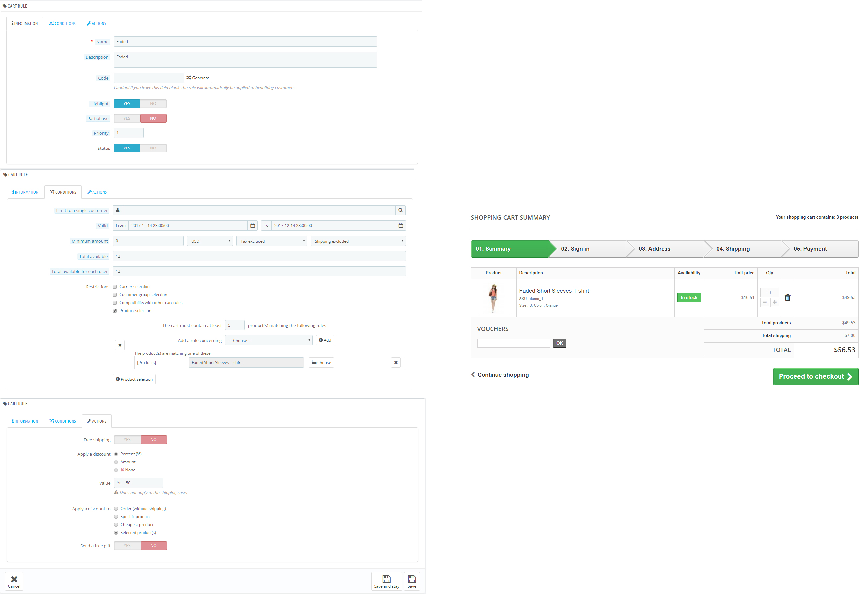The image size is (868, 594).
Task: Click Choose list button for products
Action: click(x=321, y=362)
